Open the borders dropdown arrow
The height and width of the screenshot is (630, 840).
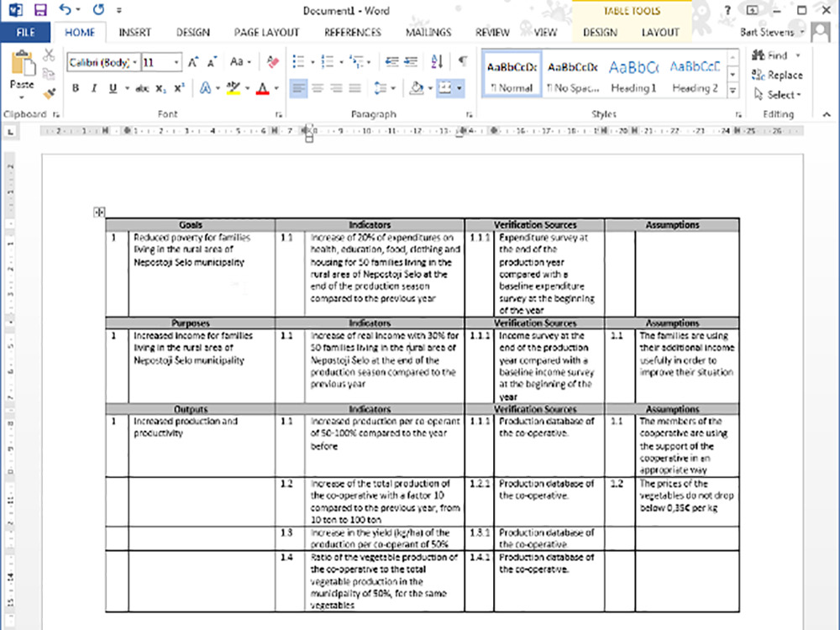[459, 88]
